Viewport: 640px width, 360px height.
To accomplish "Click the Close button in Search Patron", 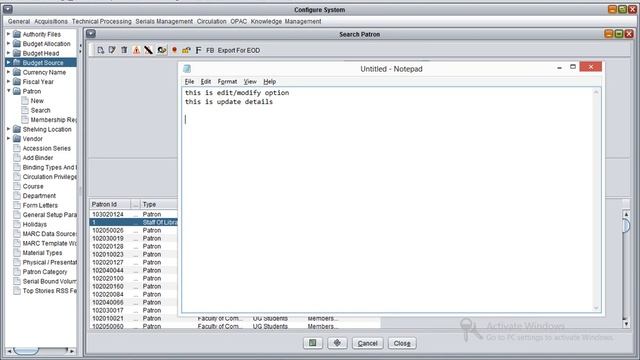I will point(402,343).
